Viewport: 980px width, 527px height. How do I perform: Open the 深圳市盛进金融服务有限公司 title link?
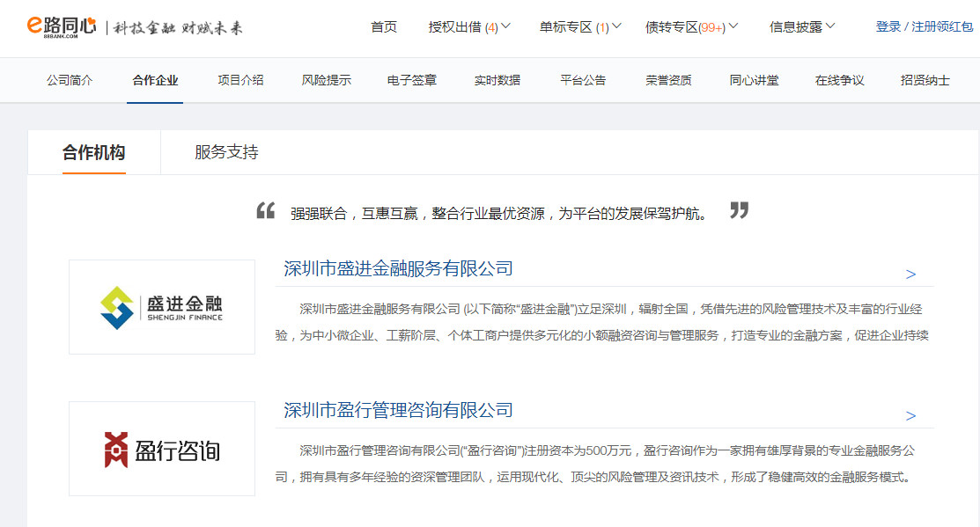tap(398, 268)
